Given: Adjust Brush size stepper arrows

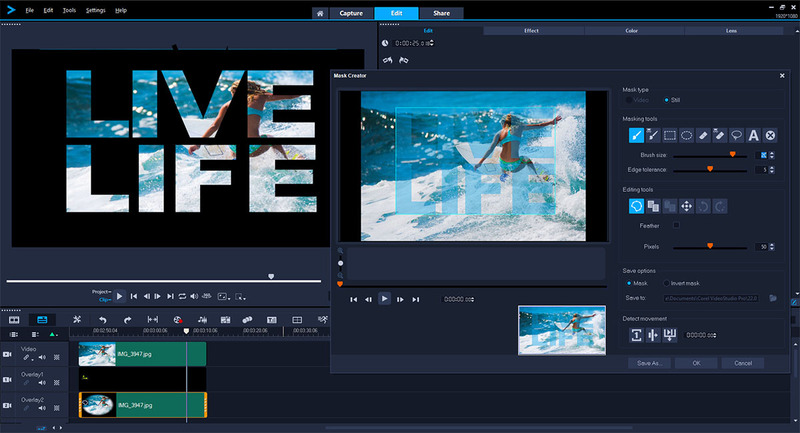Looking at the screenshot, I should click(x=771, y=155).
